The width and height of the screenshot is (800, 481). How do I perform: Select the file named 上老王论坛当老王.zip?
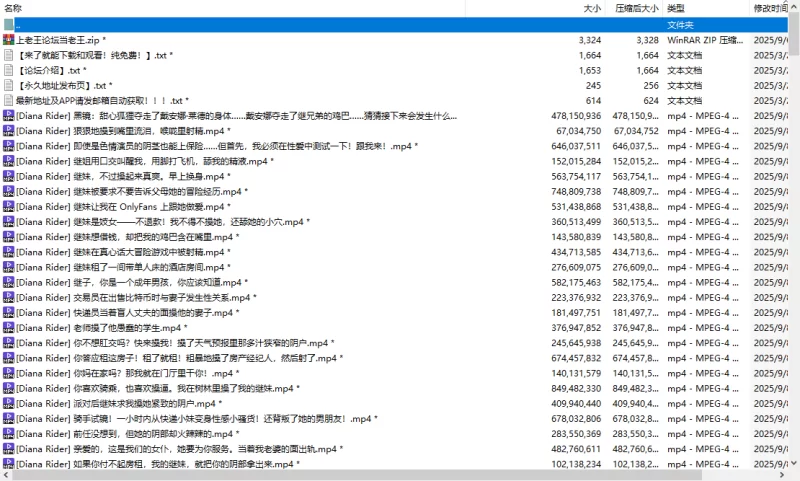pos(58,40)
